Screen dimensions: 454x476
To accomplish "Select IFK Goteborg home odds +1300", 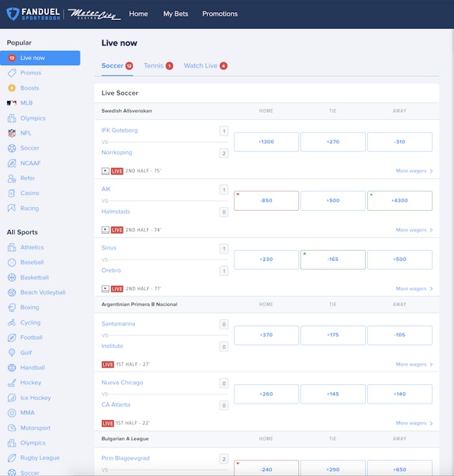I will click(266, 142).
